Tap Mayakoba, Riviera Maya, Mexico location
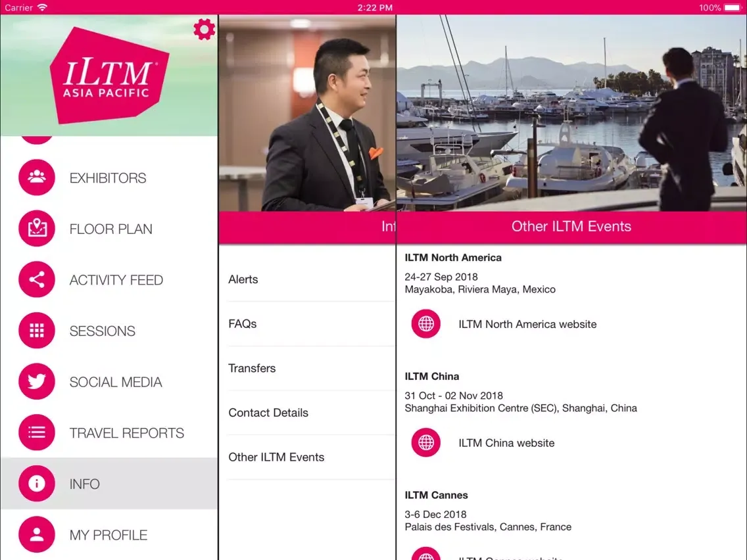747x560 pixels. click(x=480, y=289)
